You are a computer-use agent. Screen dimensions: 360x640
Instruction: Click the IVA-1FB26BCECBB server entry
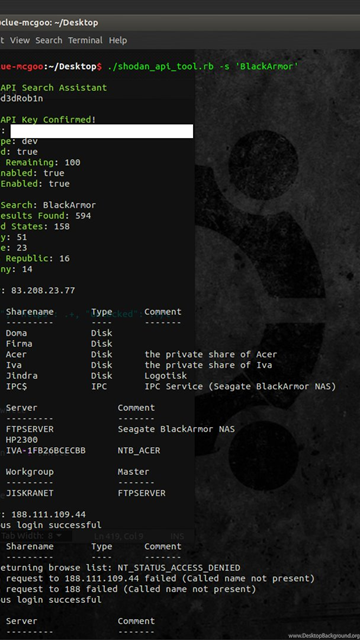(x=46, y=451)
